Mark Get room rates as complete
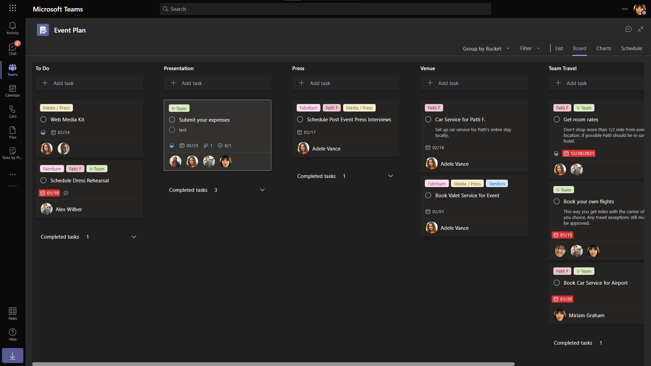 point(557,120)
